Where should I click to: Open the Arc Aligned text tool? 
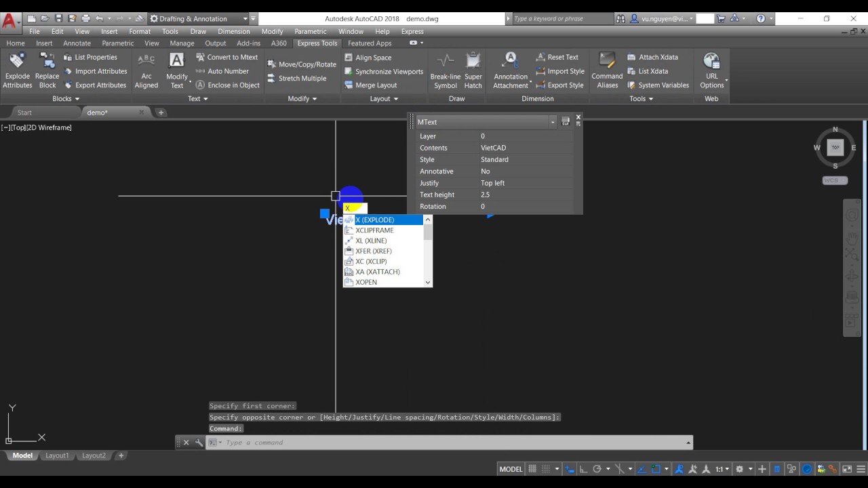[x=146, y=70]
